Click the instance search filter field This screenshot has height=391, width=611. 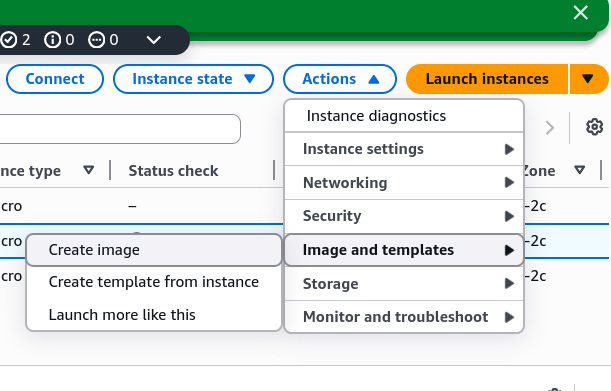click(x=119, y=129)
